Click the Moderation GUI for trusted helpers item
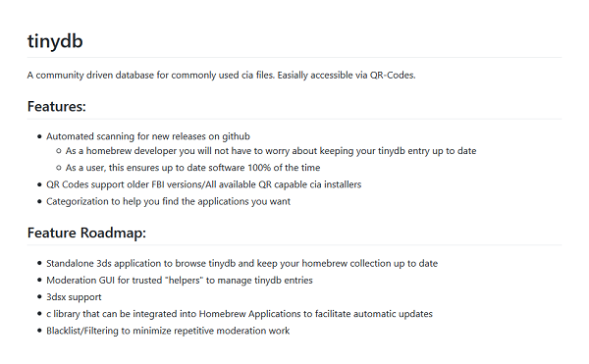The width and height of the screenshot is (589, 364). click(180, 281)
